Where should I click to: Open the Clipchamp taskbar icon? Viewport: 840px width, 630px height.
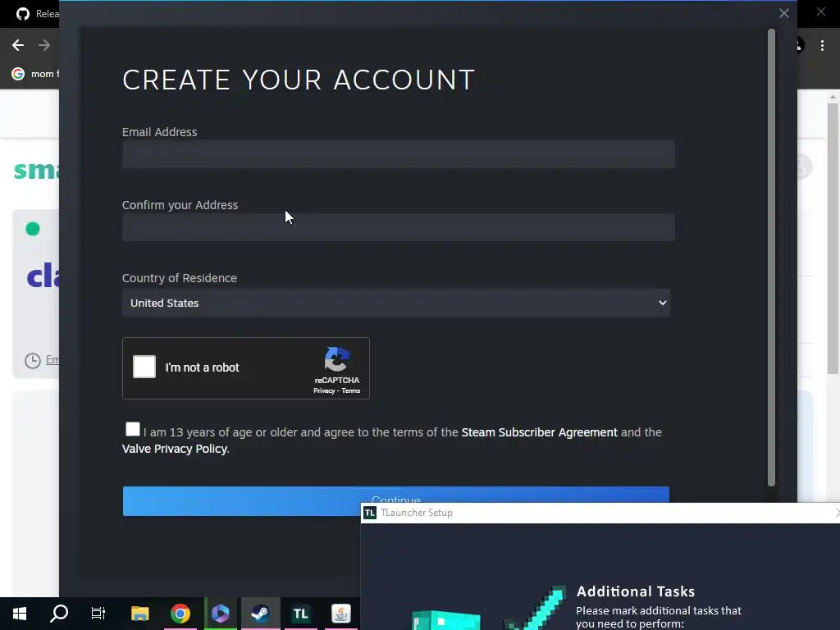pos(221,614)
